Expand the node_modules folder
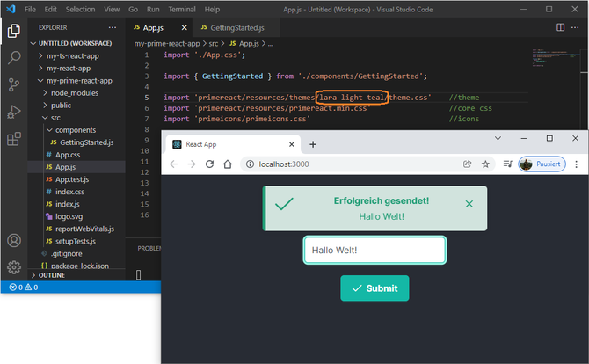This screenshot has height=364, width=589. coord(72,92)
